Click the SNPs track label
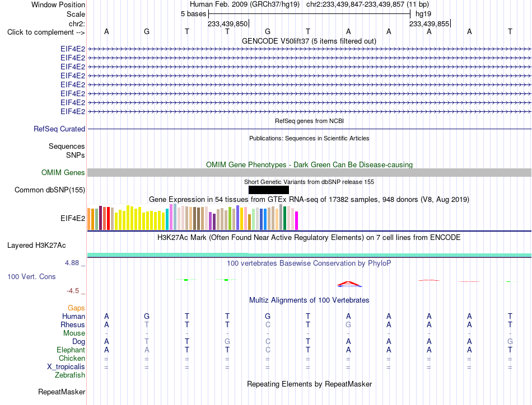The width and height of the screenshot is (532, 405). tap(76, 155)
